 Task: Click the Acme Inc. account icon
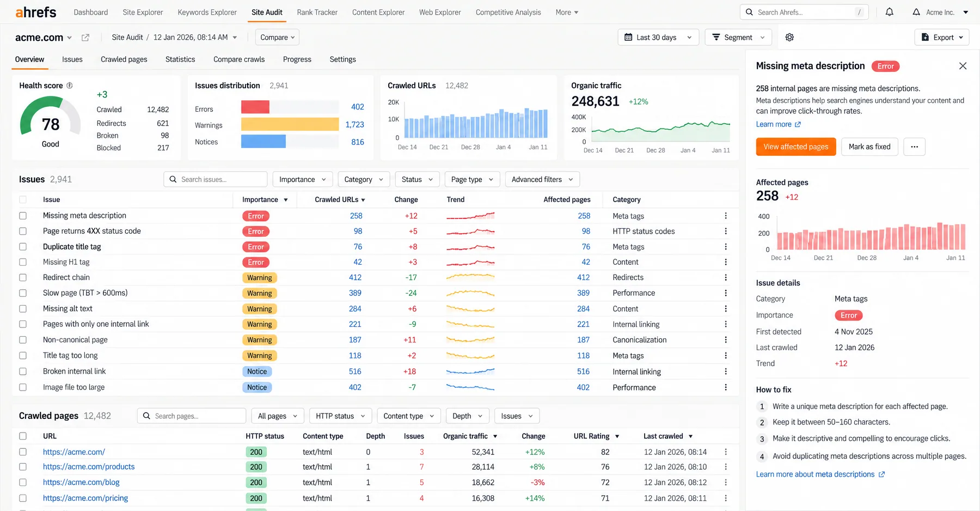(916, 12)
